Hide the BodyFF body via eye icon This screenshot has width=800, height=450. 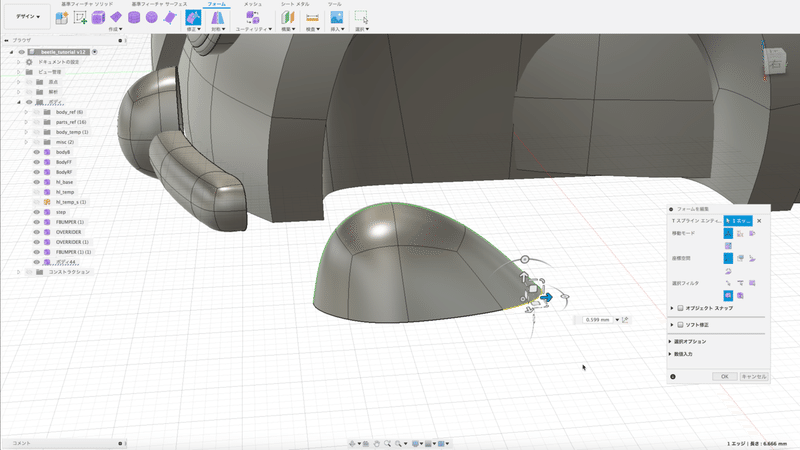pos(36,161)
